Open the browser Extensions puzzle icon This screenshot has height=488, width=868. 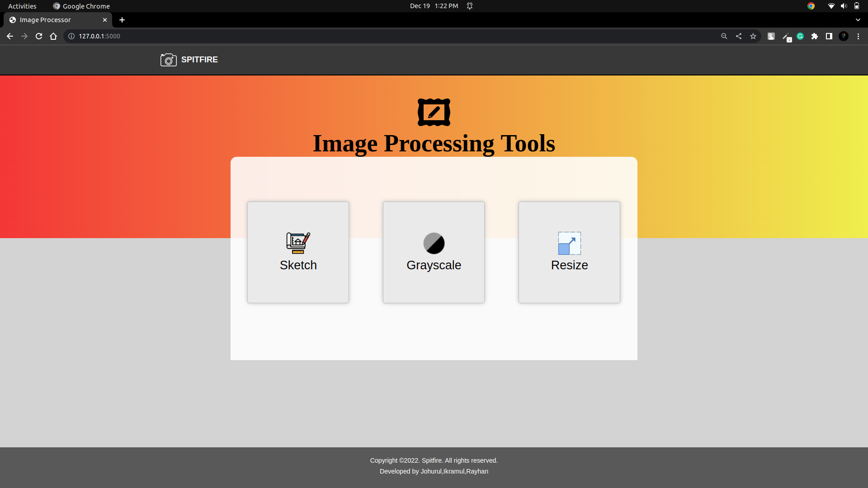[x=815, y=36]
